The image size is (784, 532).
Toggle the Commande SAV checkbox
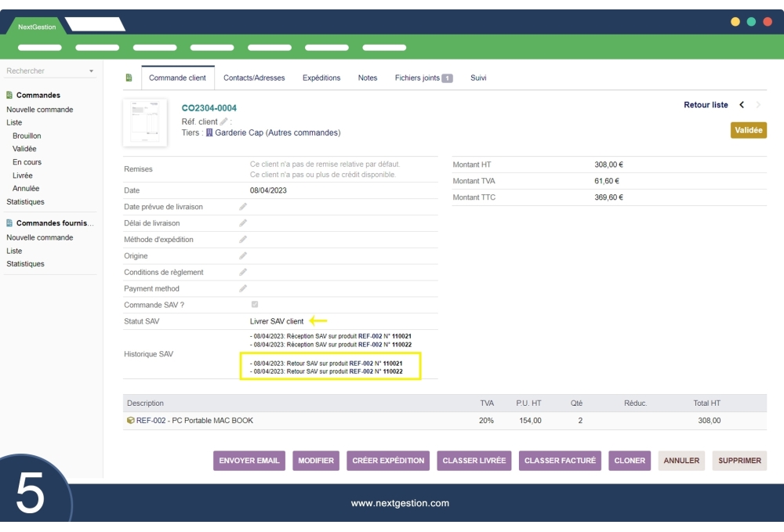255,305
